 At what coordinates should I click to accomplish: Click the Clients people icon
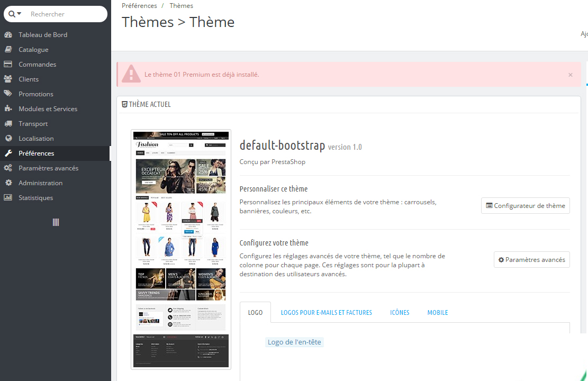(x=8, y=79)
